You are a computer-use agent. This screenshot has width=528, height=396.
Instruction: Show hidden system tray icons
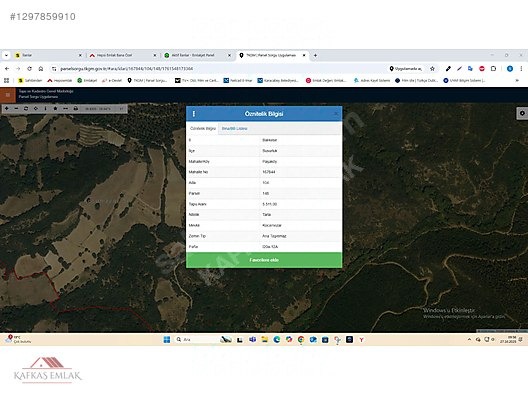pyautogui.click(x=469, y=340)
